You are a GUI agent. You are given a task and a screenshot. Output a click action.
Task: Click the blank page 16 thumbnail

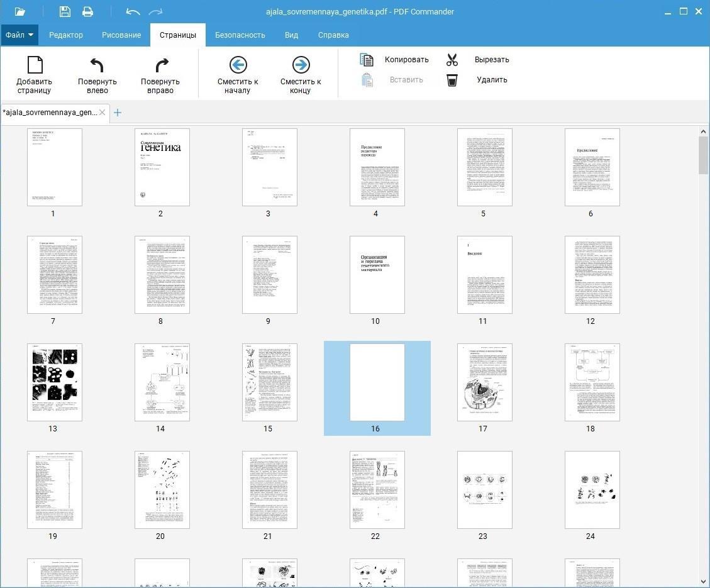377,382
